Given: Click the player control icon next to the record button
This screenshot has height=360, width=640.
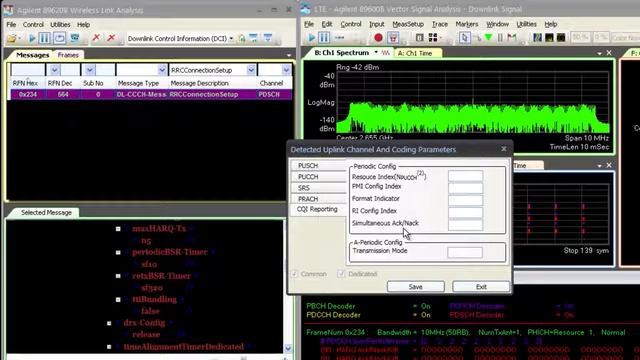Looking at the screenshot, I should tap(393, 38).
